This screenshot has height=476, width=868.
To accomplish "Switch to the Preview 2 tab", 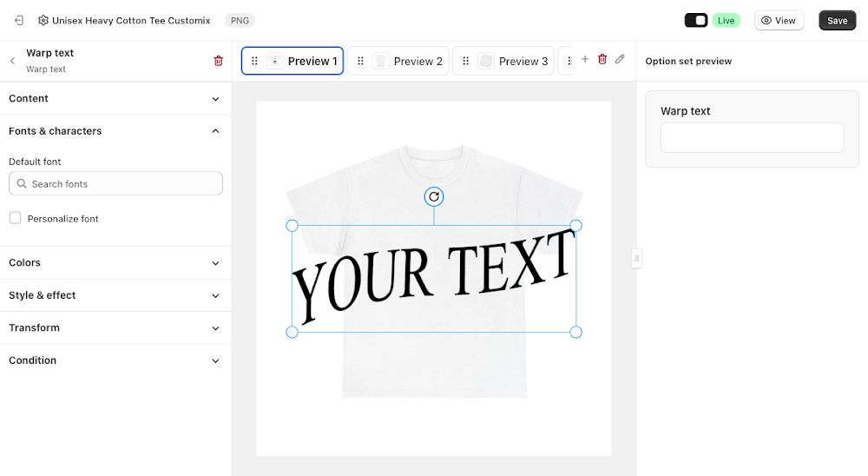I will point(398,61).
